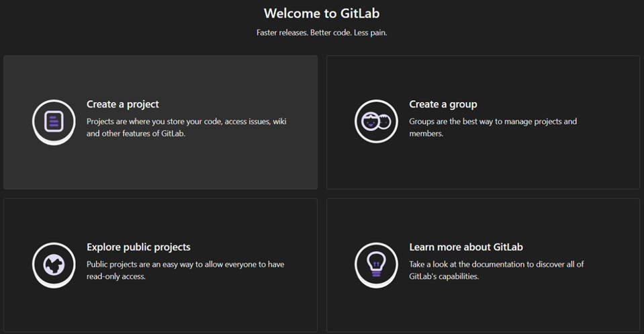The image size is (644, 334).
Task: Select the 'Learn more about GitLab' title
Action: [465, 247]
